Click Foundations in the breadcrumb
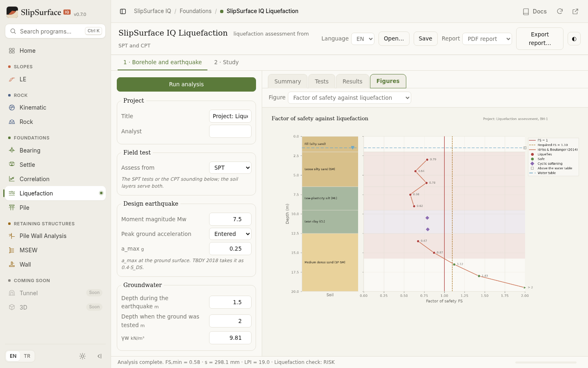Viewport: 588px width, 368px height. tap(196, 11)
